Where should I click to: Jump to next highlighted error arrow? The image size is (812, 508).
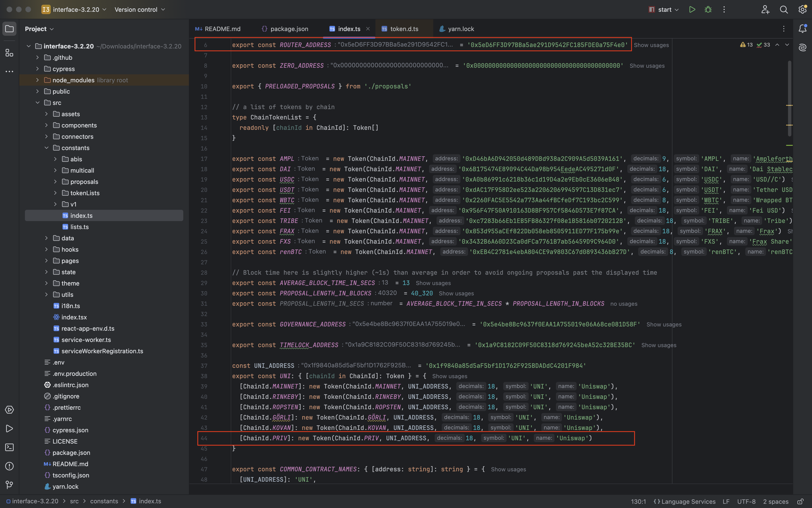pyautogui.click(x=787, y=45)
